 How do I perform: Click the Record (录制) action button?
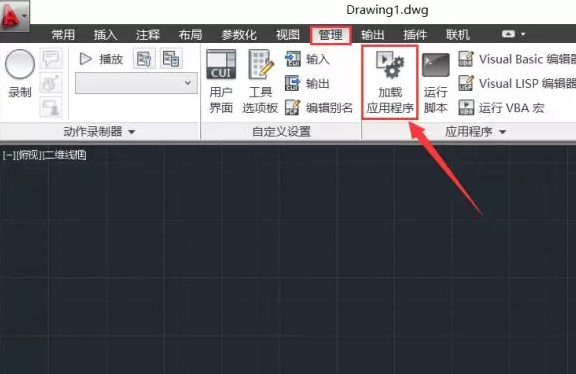[20, 74]
